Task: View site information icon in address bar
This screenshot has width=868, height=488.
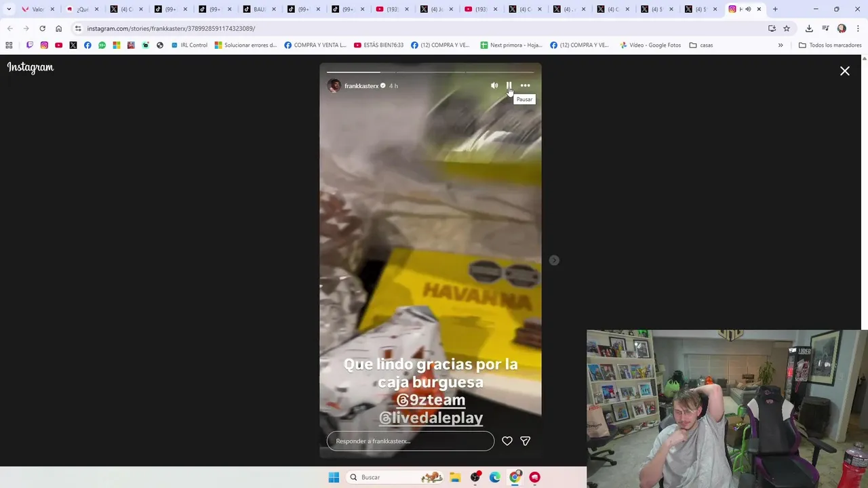Action: (78, 28)
